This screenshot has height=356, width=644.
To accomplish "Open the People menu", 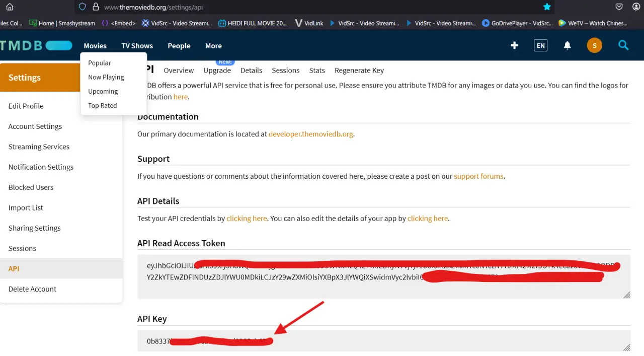I will [x=179, y=46].
